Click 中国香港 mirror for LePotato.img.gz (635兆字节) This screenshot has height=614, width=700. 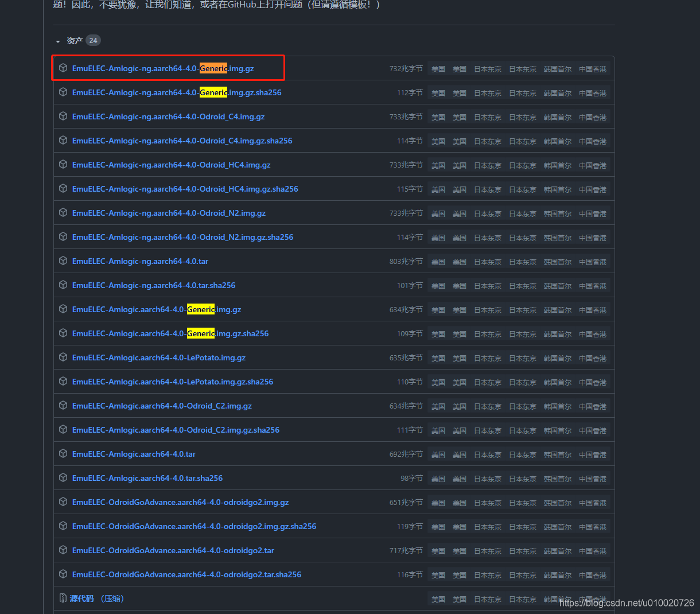coord(593,358)
